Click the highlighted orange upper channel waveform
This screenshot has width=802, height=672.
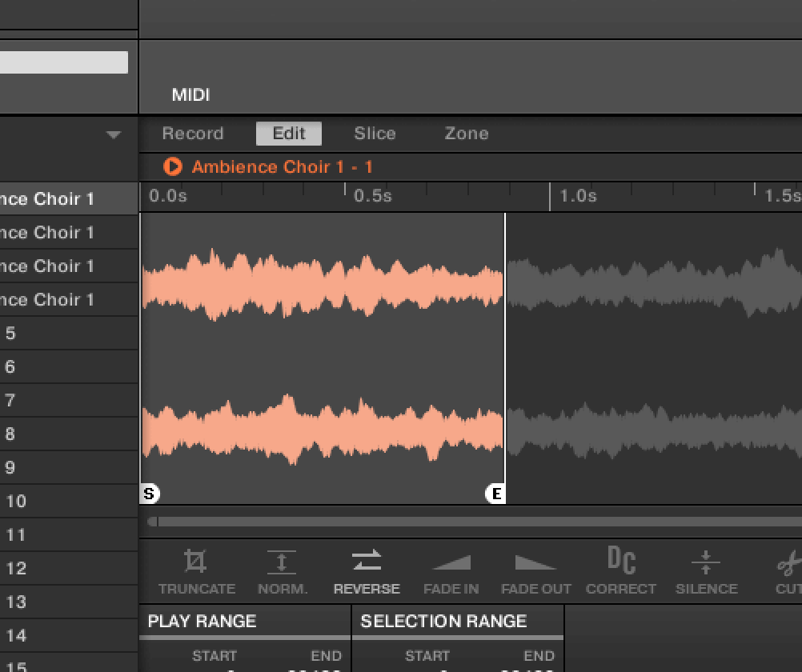pos(323,285)
